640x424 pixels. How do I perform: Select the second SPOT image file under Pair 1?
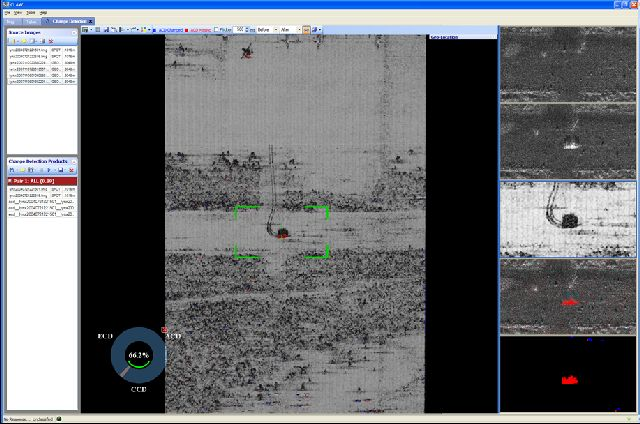click(x=42, y=196)
